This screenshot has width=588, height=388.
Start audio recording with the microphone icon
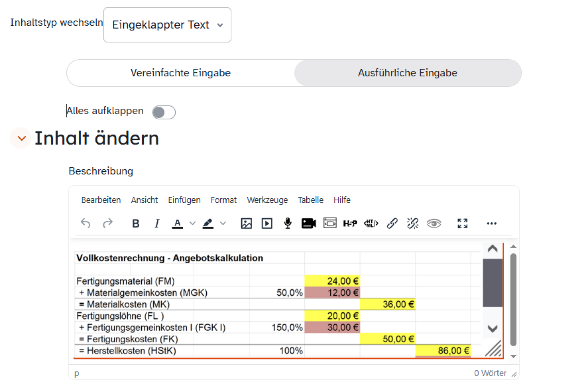point(287,223)
